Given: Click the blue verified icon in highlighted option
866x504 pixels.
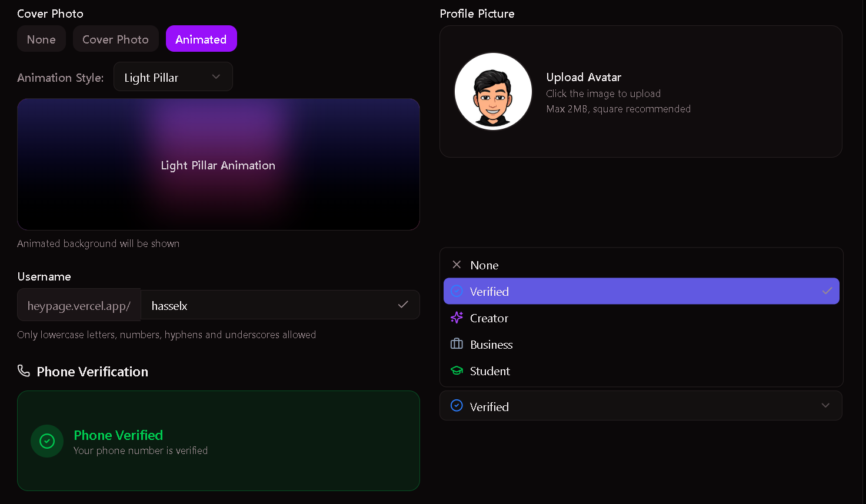Looking at the screenshot, I should tap(457, 291).
